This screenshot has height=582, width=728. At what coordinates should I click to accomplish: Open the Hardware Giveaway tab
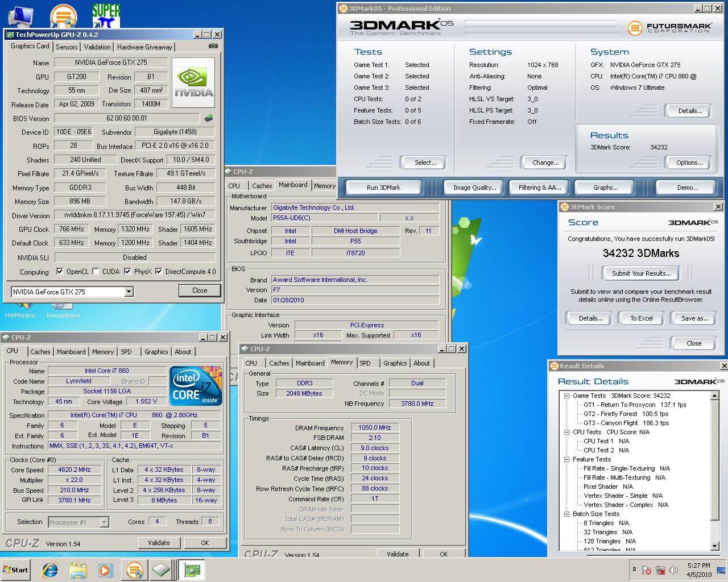[x=144, y=47]
